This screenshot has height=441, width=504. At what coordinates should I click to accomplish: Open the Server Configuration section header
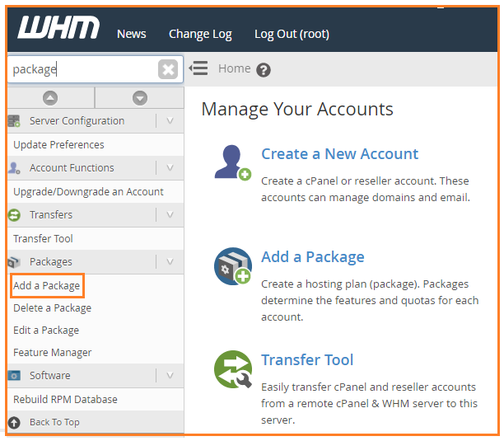(x=77, y=121)
